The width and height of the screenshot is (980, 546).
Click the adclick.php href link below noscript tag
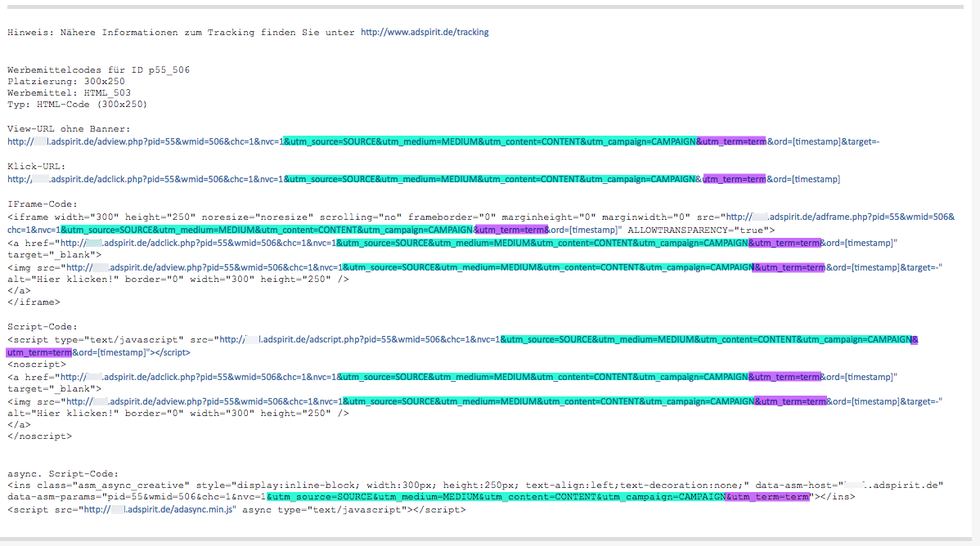[x=479, y=378]
